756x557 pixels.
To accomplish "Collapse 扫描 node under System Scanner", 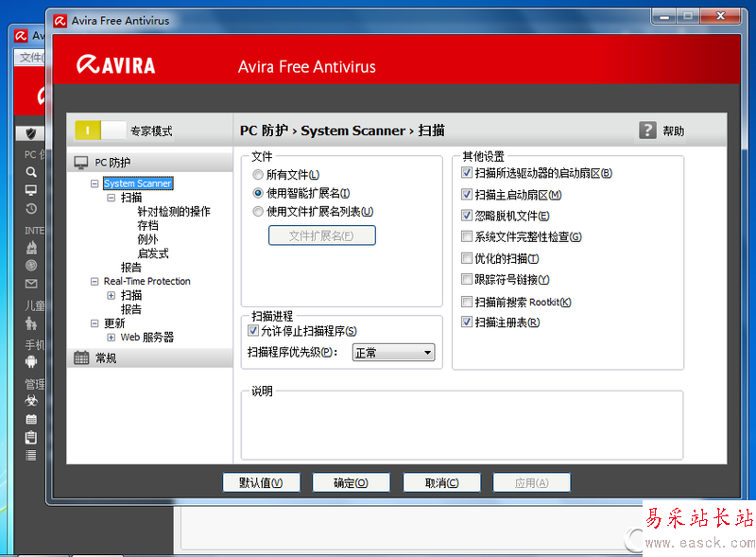I will [x=111, y=198].
